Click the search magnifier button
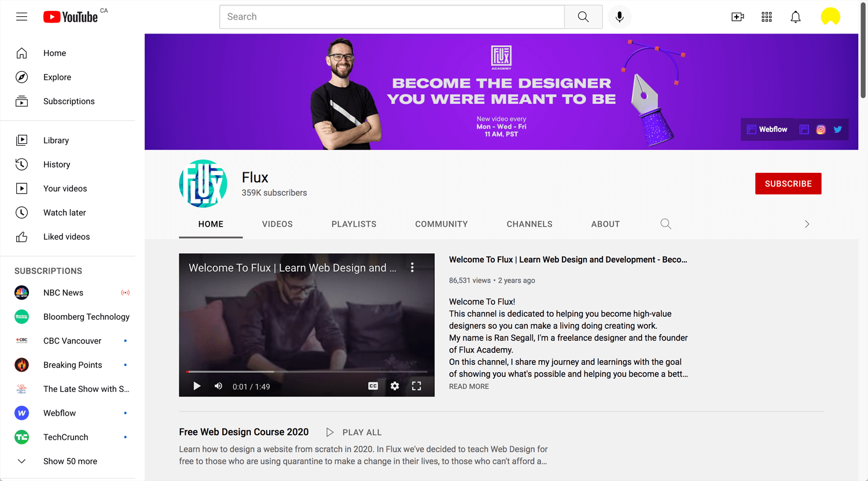 click(x=583, y=17)
